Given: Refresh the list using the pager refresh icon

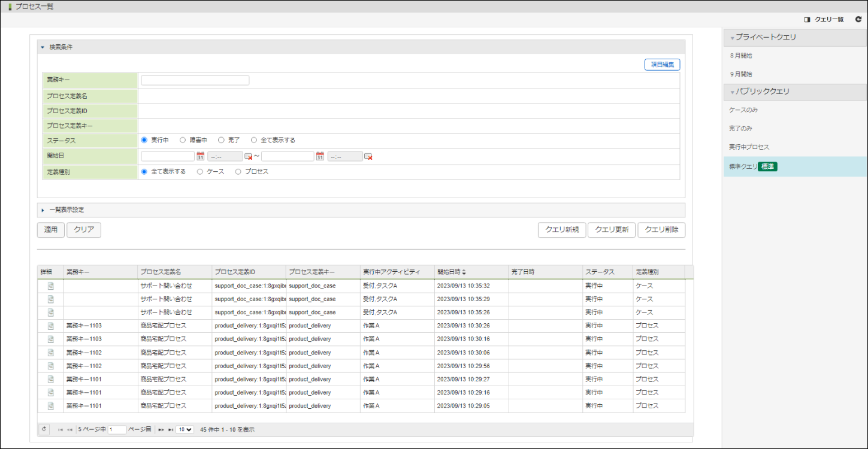Looking at the screenshot, I should click(44, 429).
